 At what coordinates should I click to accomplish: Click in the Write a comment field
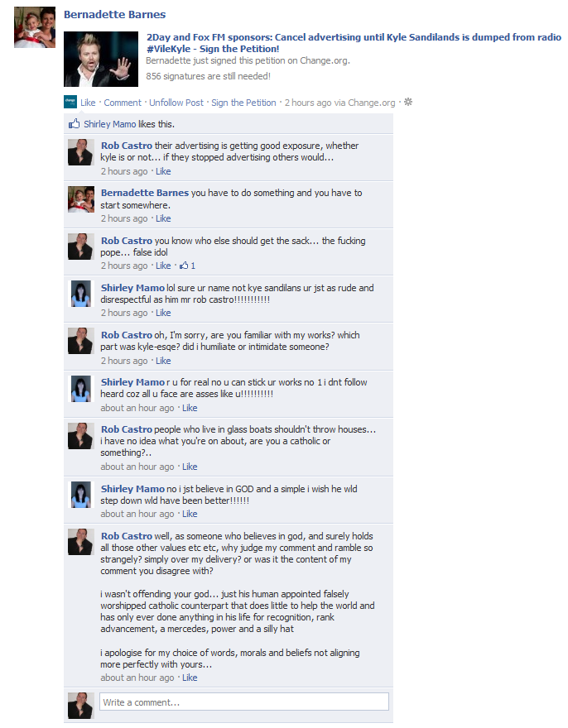244,702
